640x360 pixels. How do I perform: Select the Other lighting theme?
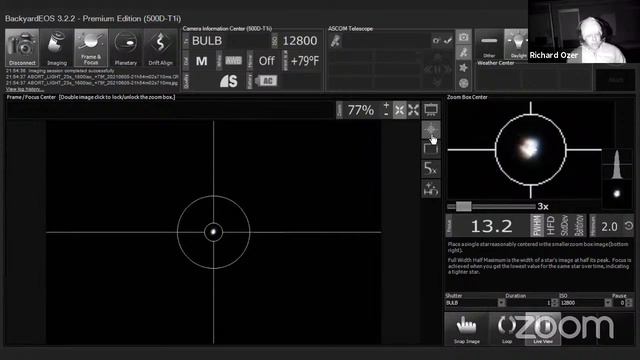(x=489, y=44)
